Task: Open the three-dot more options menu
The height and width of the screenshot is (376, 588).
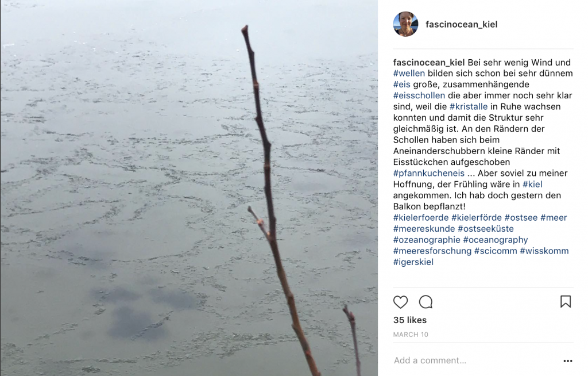Action: [568, 360]
